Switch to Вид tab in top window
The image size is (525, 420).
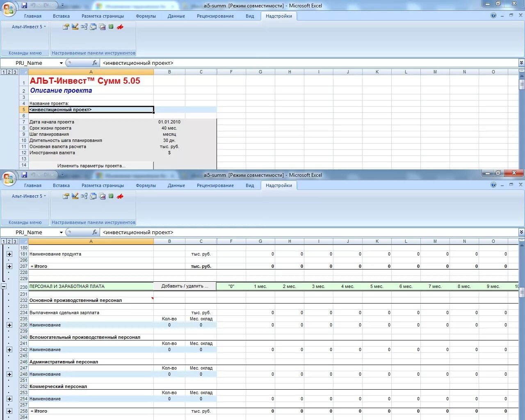pyautogui.click(x=250, y=16)
